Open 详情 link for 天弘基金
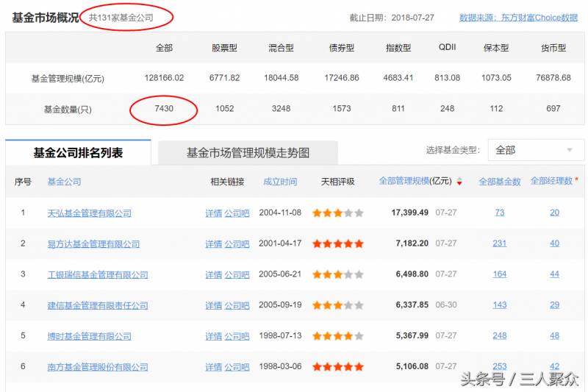 click(x=213, y=213)
